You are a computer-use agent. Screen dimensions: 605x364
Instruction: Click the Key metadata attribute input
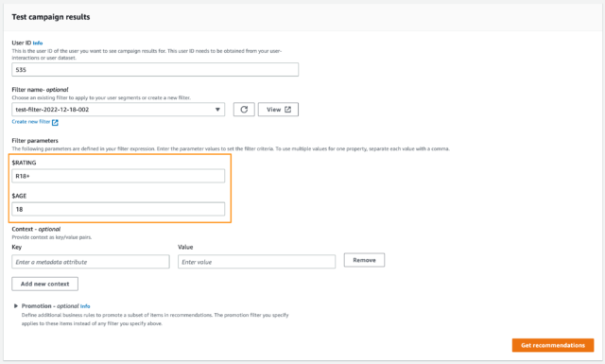[x=91, y=262]
